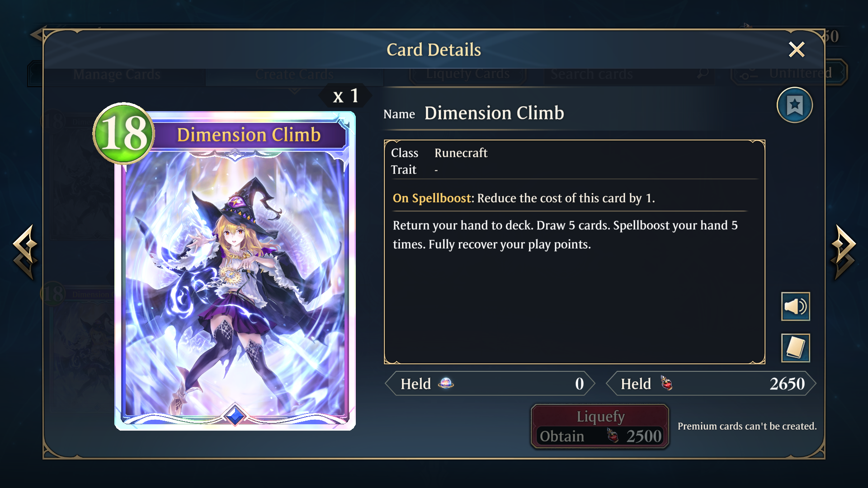The width and height of the screenshot is (868, 488).
Task: Go to previous card with left arrow
Action: 25,252
